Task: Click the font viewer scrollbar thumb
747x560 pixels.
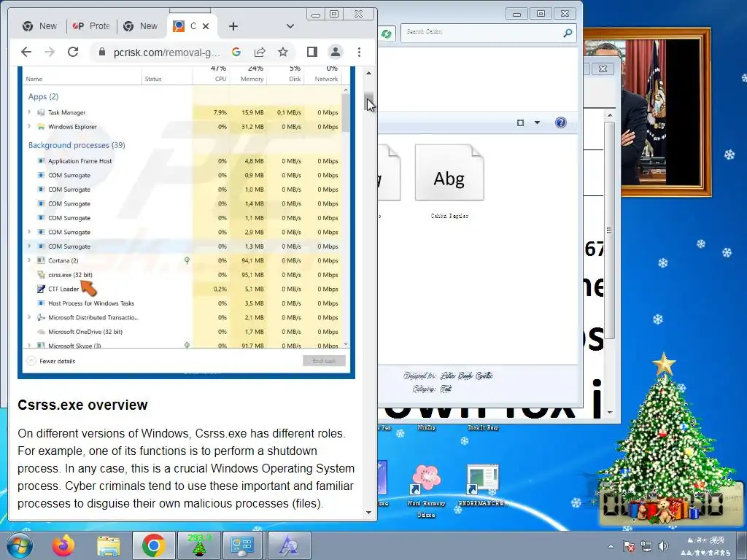Action: [x=609, y=230]
